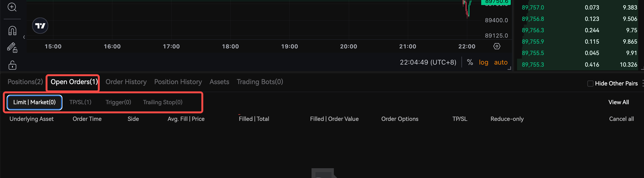The height and width of the screenshot is (178, 644).
Task: Select the TP/SL(1) order filter
Action: click(x=80, y=102)
